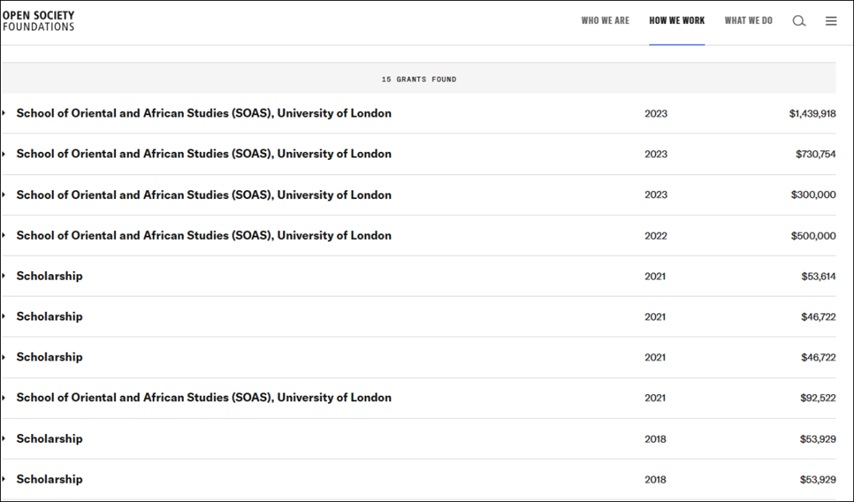Open SOAS title in the $92,522 row

tap(204, 398)
